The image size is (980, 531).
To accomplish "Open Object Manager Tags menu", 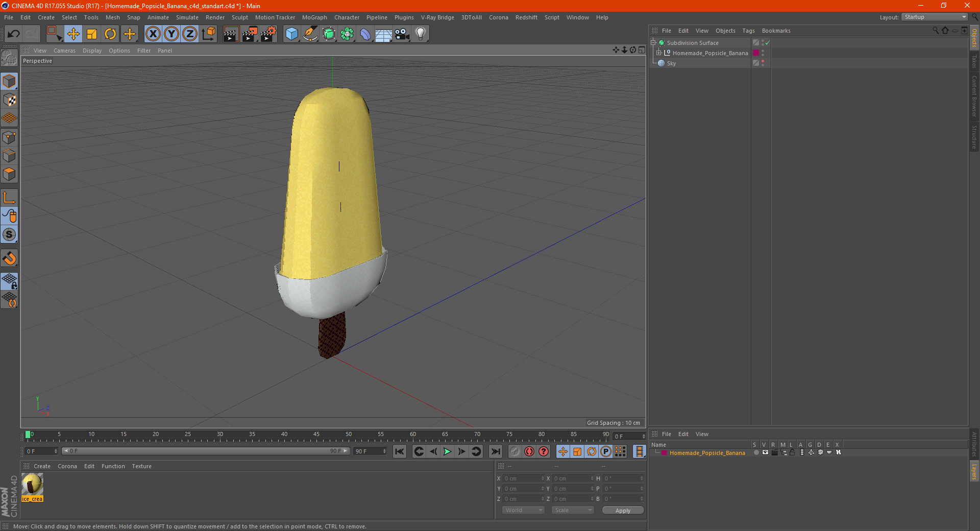I will pyautogui.click(x=748, y=31).
